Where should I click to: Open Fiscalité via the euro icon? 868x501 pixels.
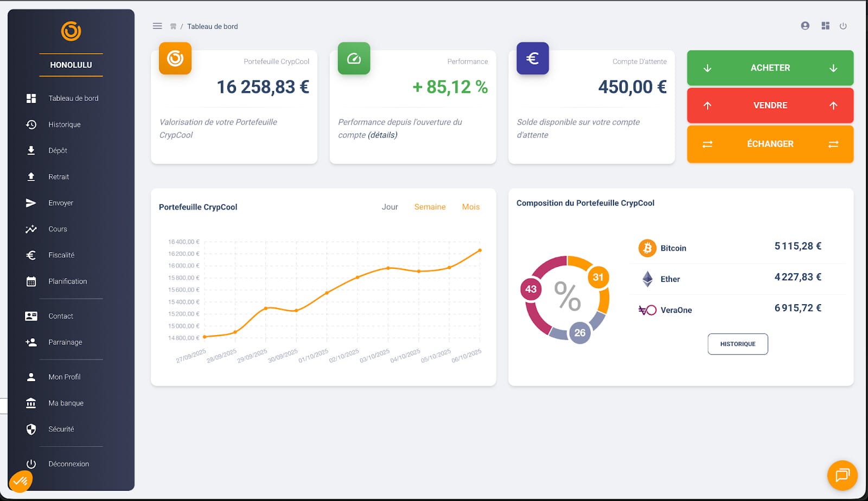point(31,254)
